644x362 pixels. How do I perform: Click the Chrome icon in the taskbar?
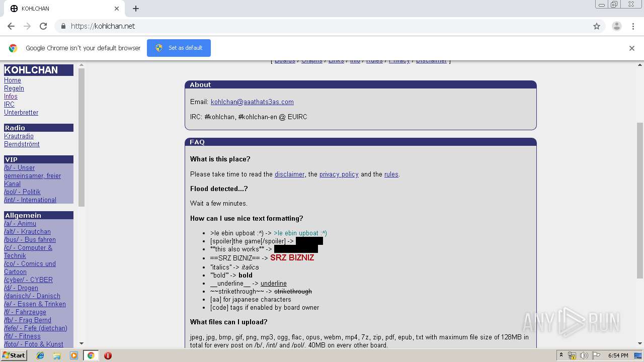pos(91,355)
